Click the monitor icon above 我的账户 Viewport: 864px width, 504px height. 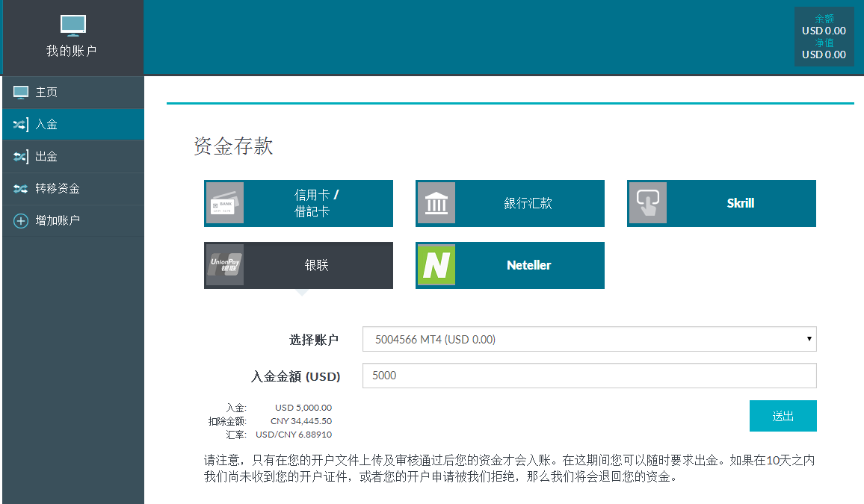click(x=72, y=25)
